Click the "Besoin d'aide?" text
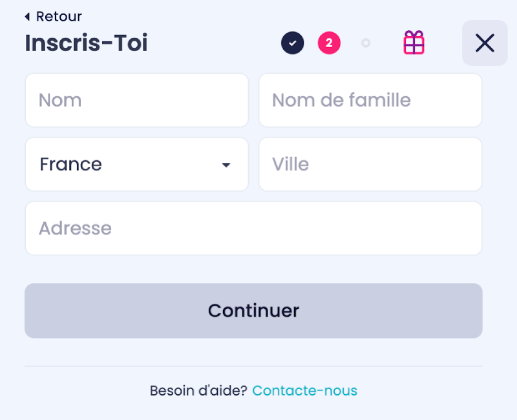Image resolution: width=517 pixels, height=420 pixels. pyautogui.click(x=198, y=390)
